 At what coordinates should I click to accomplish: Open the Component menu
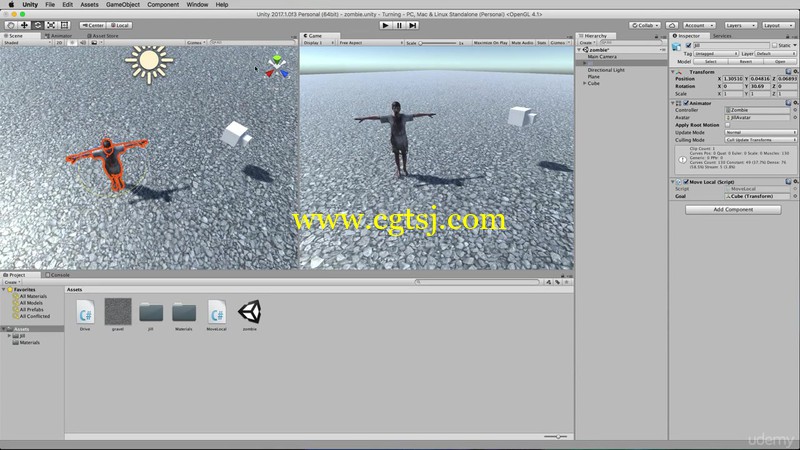[163, 5]
